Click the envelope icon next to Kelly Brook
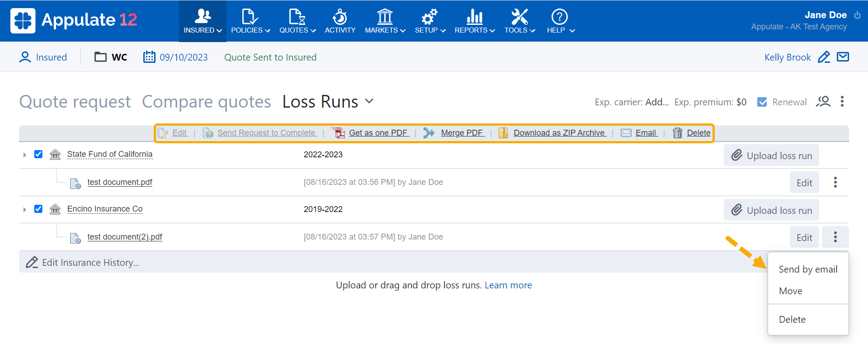The width and height of the screenshot is (868, 344). pyautogui.click(x=843, y=57)
